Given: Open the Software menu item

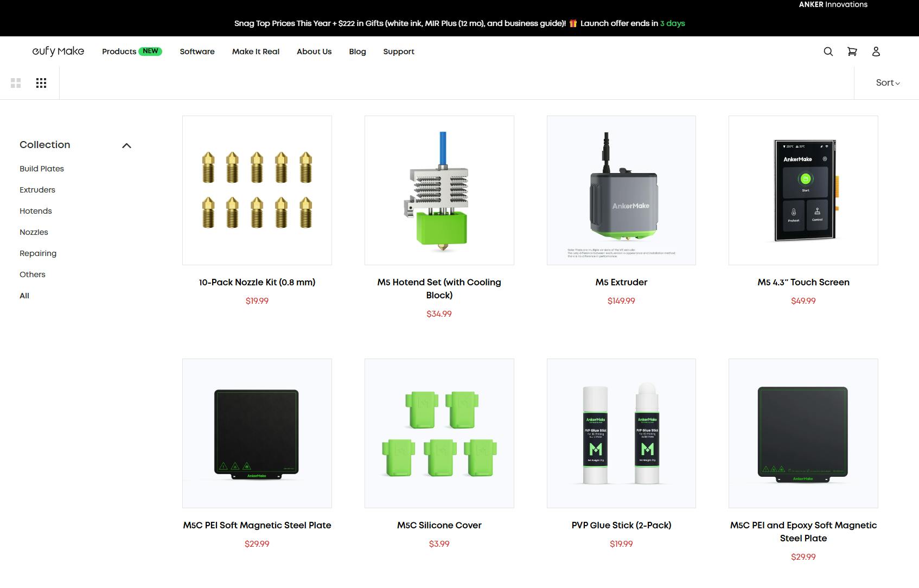Looking at the screenshot, I should [x=197, y=52].
